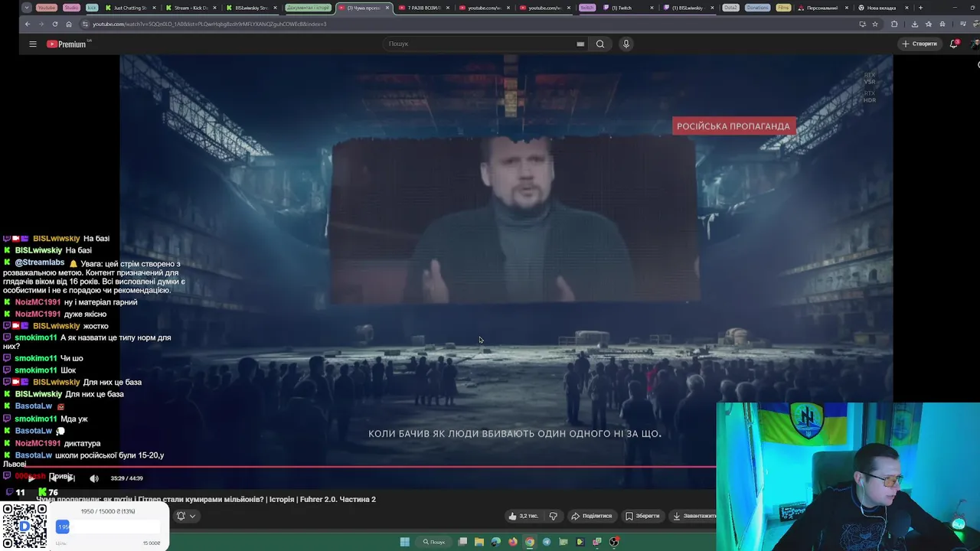This screenshot has width=980, height=551.
Task: Click the 'РОСІЙСЬКА ПРОПАГАНДА' red label in video
Action: [733, 126]
